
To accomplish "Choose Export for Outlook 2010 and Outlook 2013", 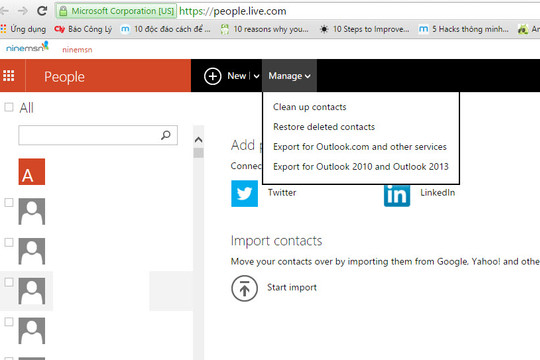I will pos(361,167).
